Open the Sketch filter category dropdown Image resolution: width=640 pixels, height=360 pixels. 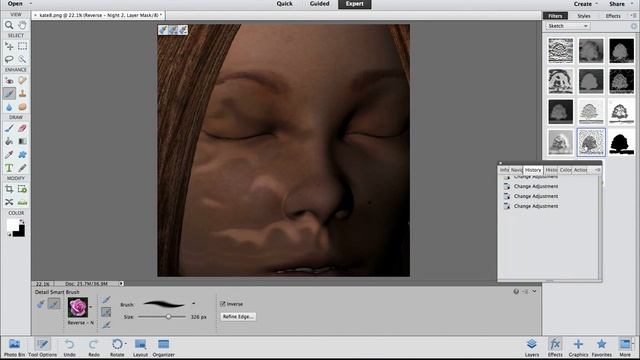(x=567, y=26)
